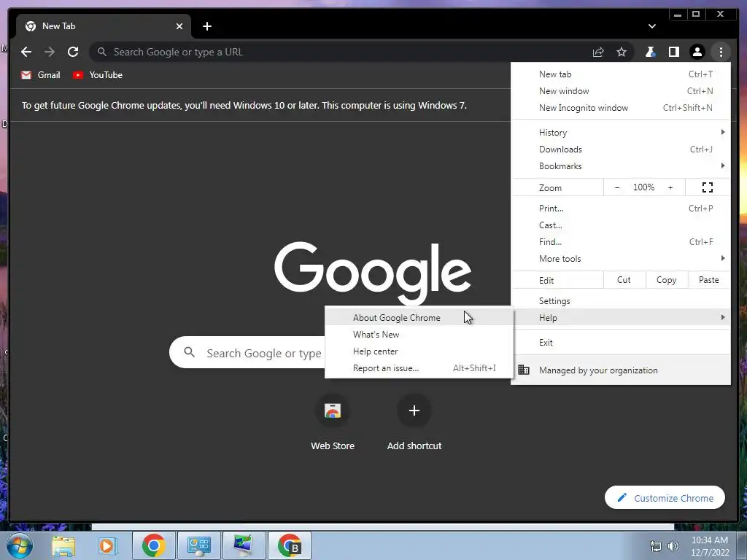Click the three-dot Chrome menu icon
747x560 pixels.
721,52
